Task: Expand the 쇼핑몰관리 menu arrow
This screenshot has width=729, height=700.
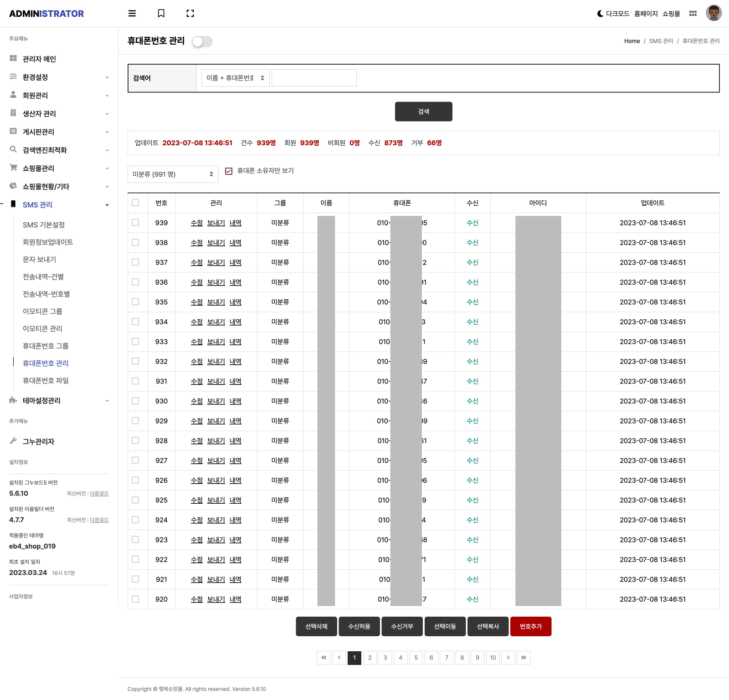Action: pos(107,169)
